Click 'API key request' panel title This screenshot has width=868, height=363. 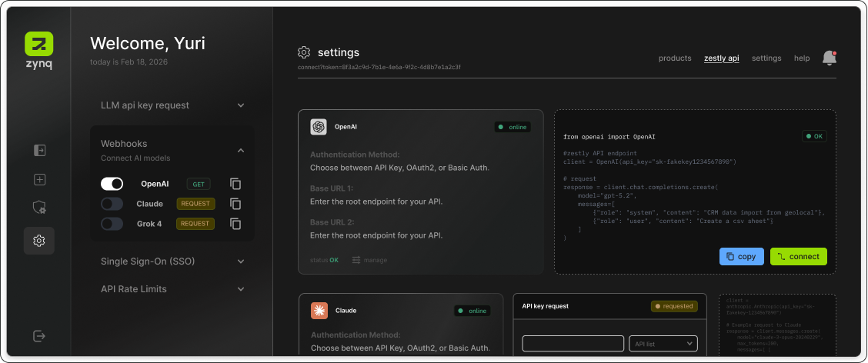coord(546,306)
